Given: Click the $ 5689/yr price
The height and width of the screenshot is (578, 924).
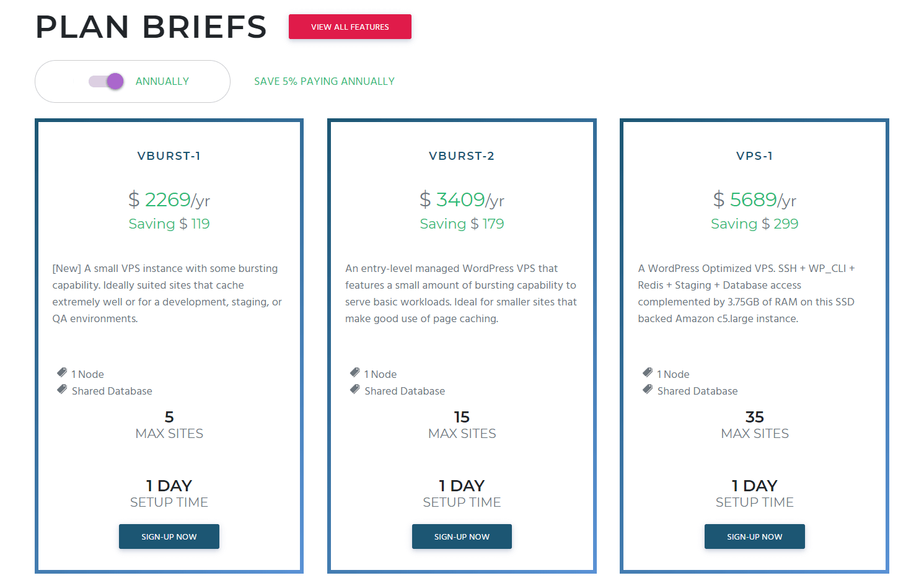Looking at the screenshot, I should pyautogui.click(x=755, y=199).
